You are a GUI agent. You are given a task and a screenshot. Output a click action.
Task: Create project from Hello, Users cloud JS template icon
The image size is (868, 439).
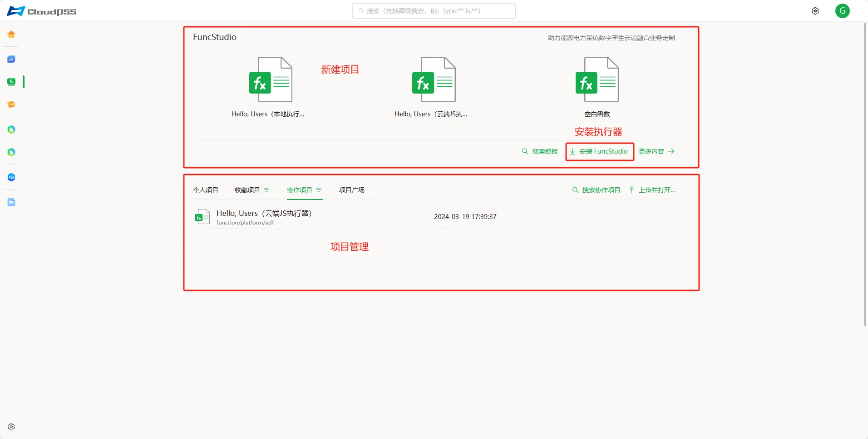(x=434, y=80)
